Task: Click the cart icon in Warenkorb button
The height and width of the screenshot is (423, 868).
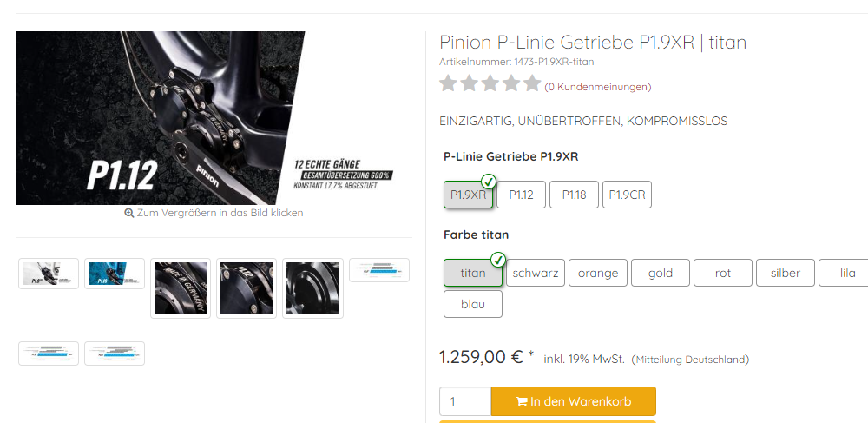Action: pyautogui.click(x=521, y=402)
